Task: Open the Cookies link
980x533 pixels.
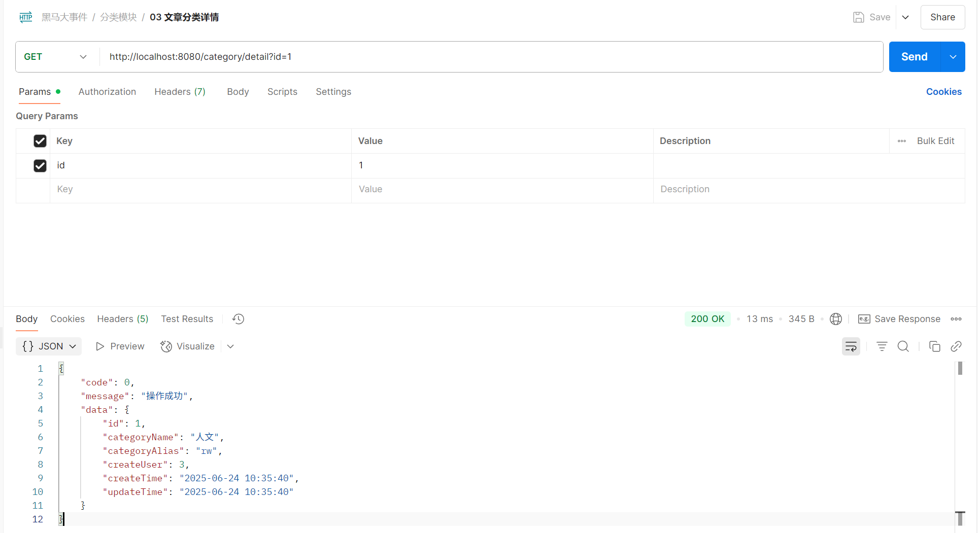Action: 943,92
